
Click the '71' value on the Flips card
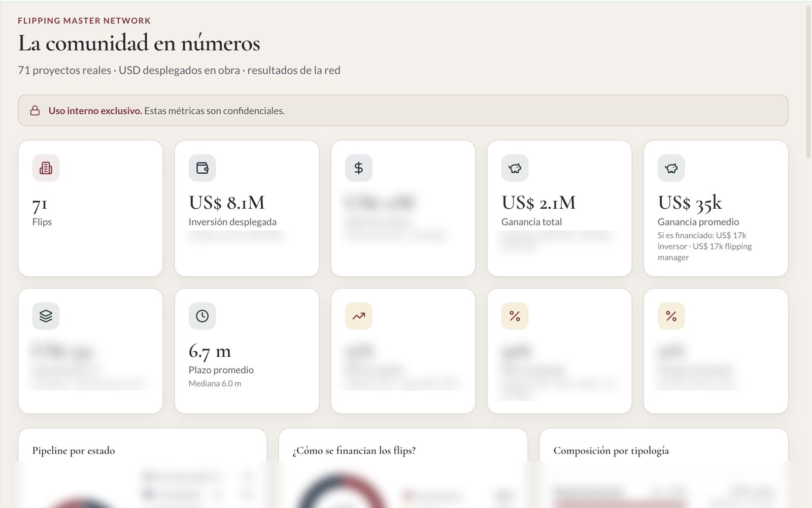tap(40, 204)
